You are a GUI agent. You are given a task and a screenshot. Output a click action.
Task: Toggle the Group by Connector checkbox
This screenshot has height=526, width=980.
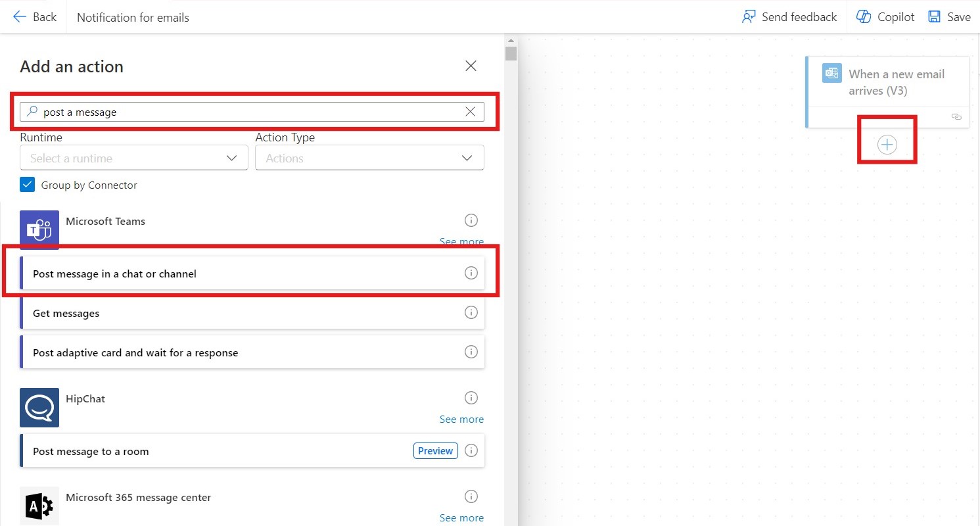pyautogui.click(x=27, y=185)
